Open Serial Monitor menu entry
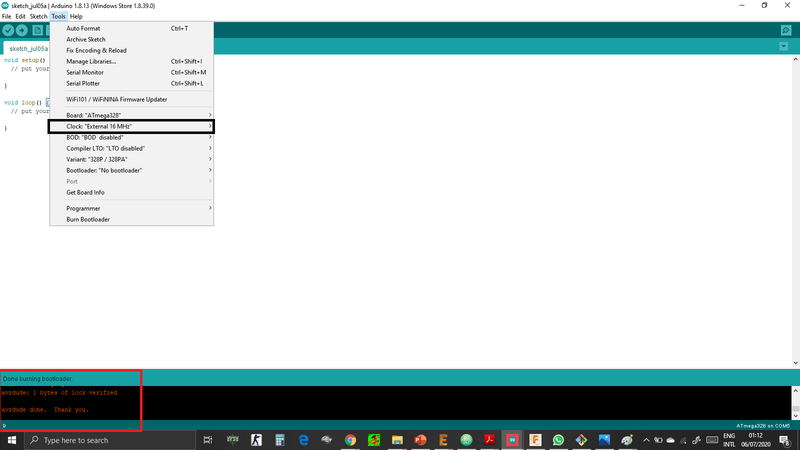Image resolution: width=800 pixels, height=450 pixels. point(132,72)
